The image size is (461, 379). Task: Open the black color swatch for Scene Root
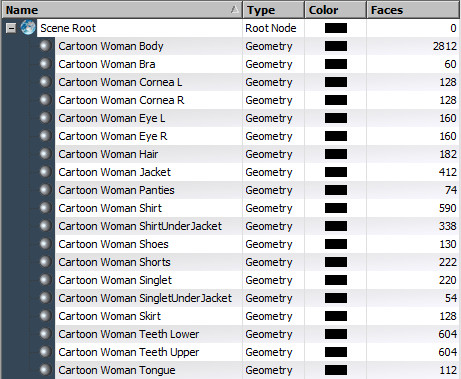pyautogui.click(x=336, y=28)
